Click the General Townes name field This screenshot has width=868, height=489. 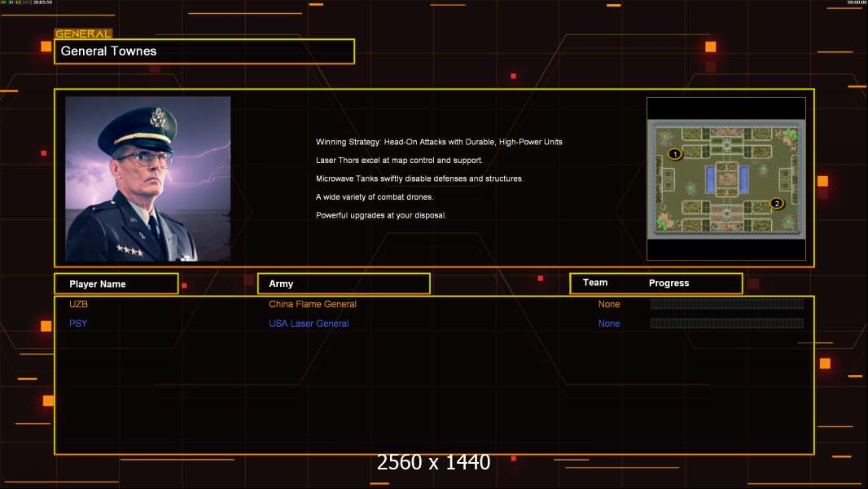204,51
